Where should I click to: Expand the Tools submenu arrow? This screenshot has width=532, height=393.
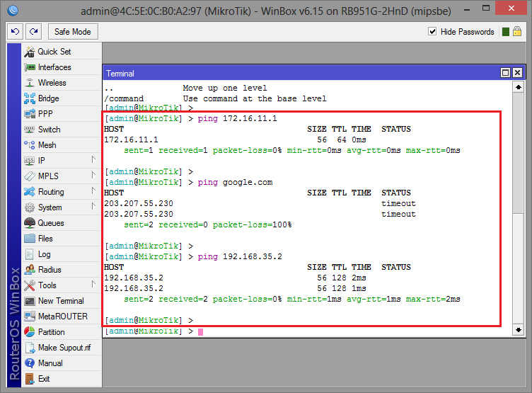click(93, 284)
